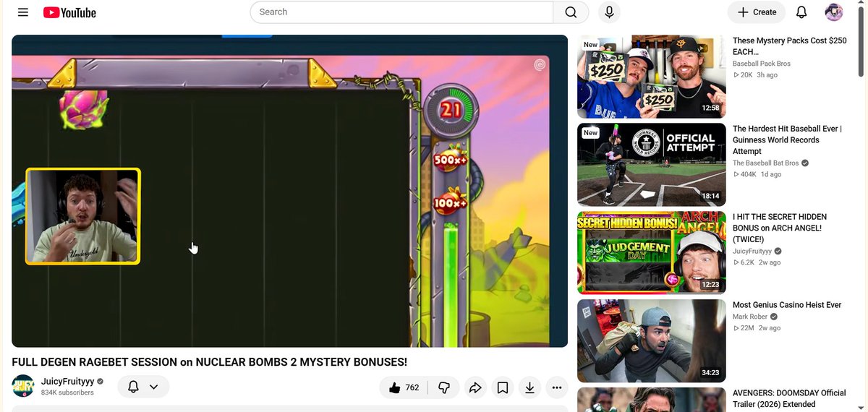
Task: Click the search magnifier button
Action: pyautogui.click(x=571, y=12)
